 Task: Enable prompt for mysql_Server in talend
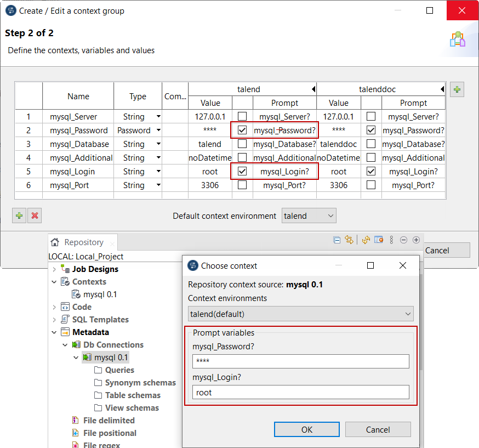(x=242, y=117)
